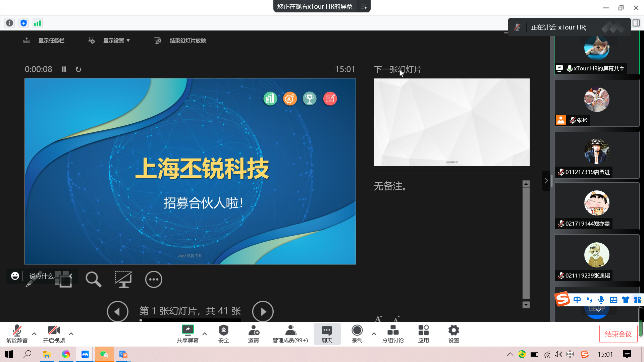Expand audio options arrow beside 解除静音
The image size is (644, 362).
pos(34,334)
